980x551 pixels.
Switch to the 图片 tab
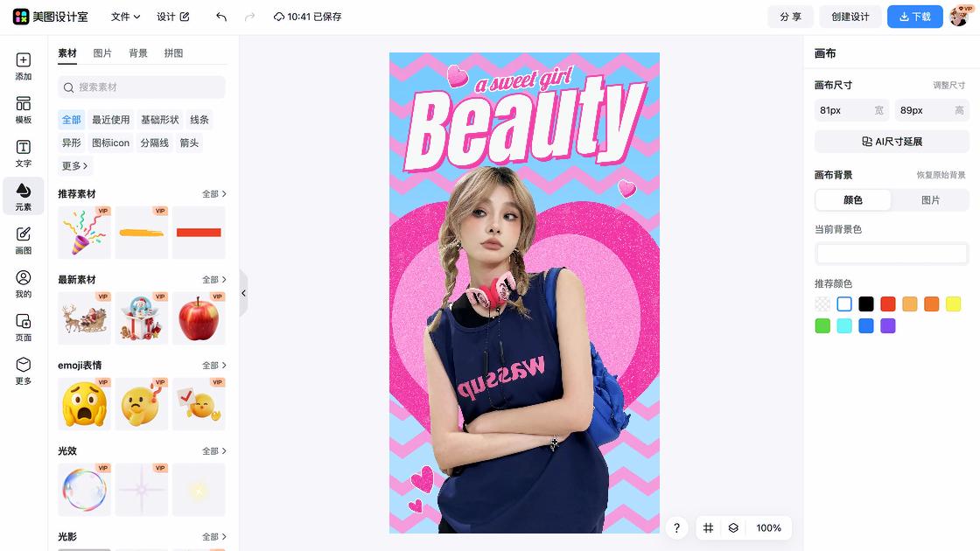point(102,53)
